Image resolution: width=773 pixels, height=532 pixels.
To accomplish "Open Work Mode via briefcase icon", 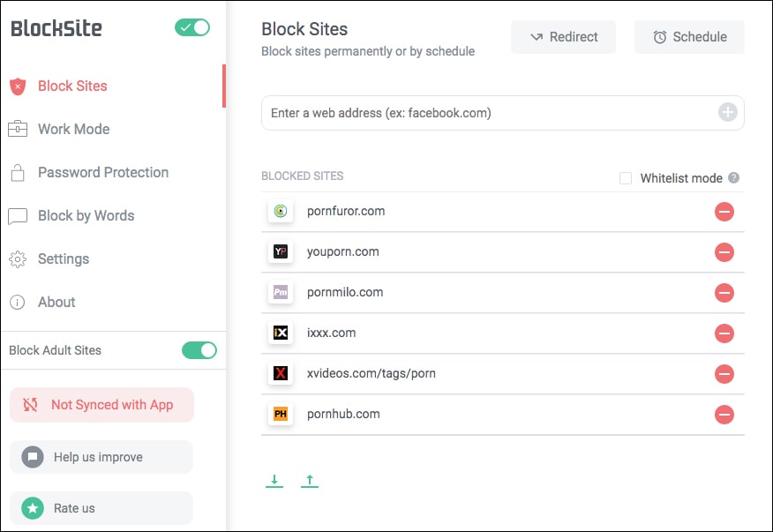I will click(x=19, y=129).
